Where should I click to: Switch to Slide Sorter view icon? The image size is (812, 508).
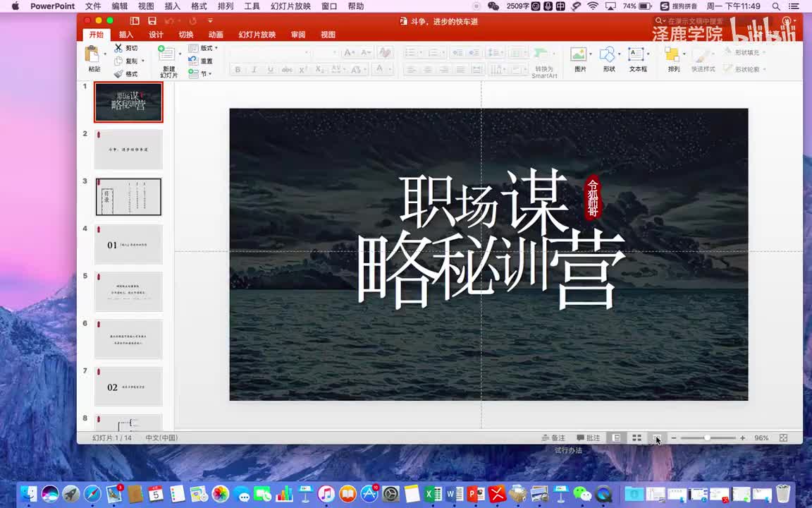click(x=637, y=438)
